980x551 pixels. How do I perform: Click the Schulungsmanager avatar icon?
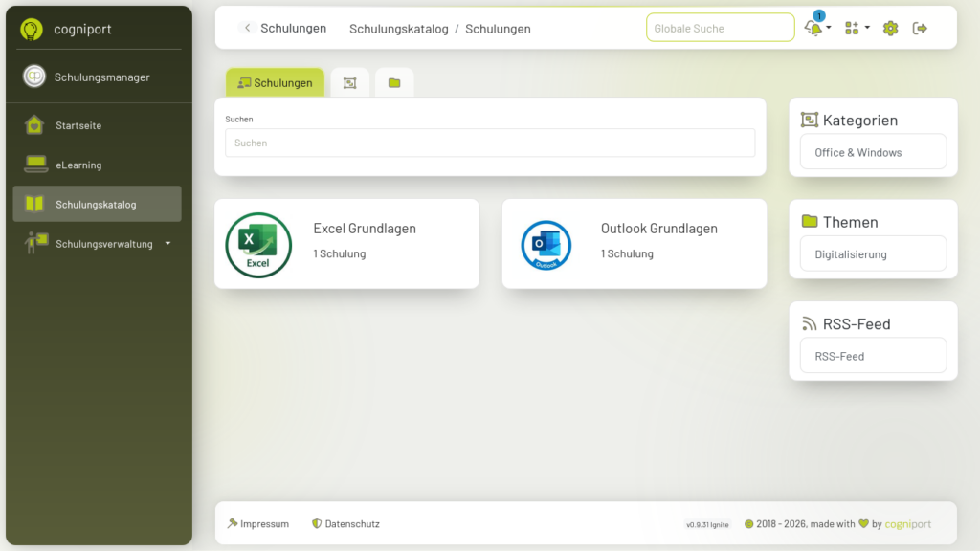[x=34, y=77]
